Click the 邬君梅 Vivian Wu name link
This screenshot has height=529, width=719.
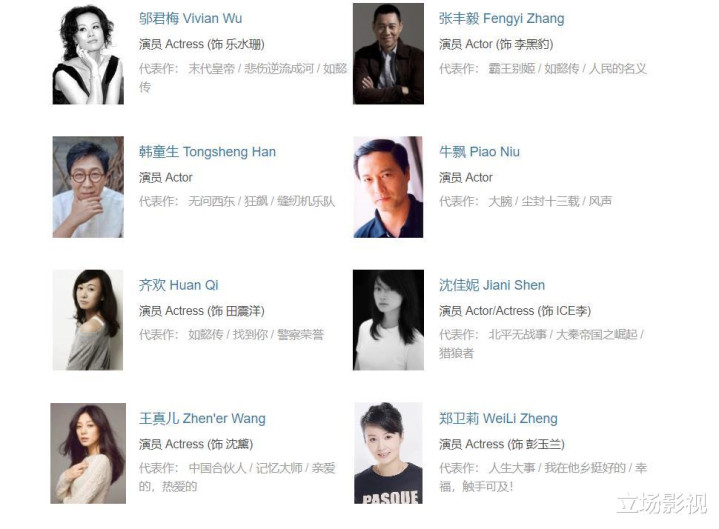tap(190, 18)
